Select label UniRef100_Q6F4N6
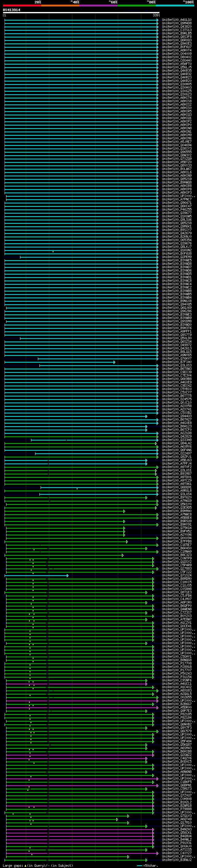197x868 pixels. (177, 450)
